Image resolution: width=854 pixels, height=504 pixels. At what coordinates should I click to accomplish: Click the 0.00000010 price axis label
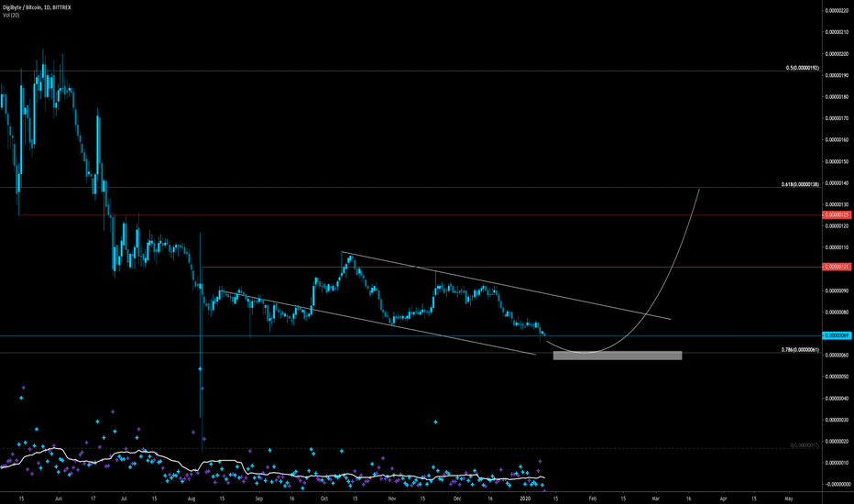838,463
